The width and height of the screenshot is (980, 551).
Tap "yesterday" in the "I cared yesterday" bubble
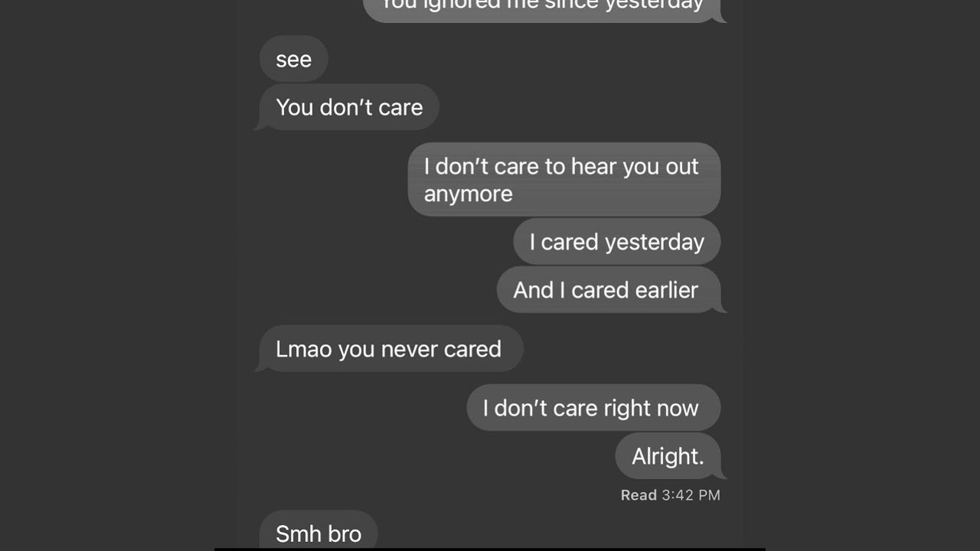point(654,242)
